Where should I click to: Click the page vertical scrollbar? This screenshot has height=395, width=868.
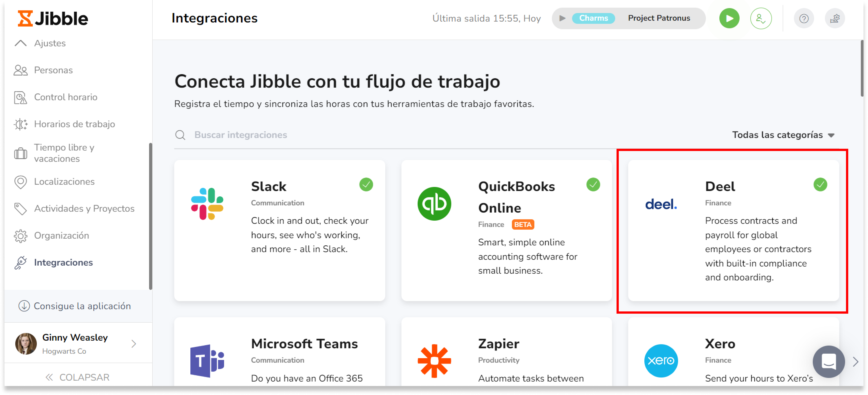point(862,68)
